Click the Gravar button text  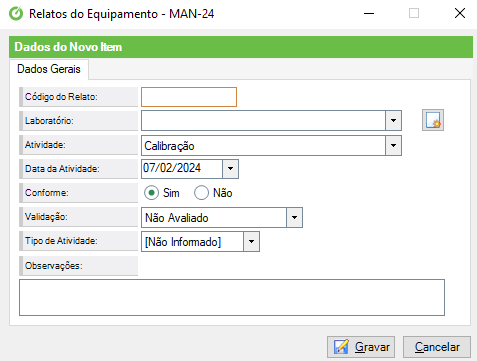point(372,347)
